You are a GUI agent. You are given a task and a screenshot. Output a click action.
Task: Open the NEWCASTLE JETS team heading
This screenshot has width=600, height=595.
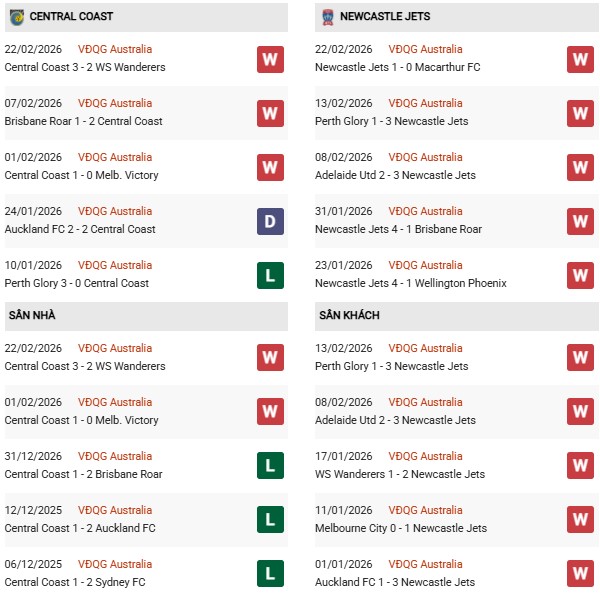click(387, 17)
